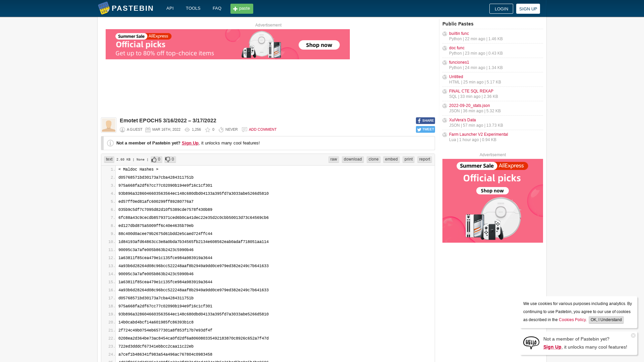Image resolution: width=644 pixels, height=362 pixels.
Task: Click globe icon beside funciones1
Action: (x=445, y=63)
